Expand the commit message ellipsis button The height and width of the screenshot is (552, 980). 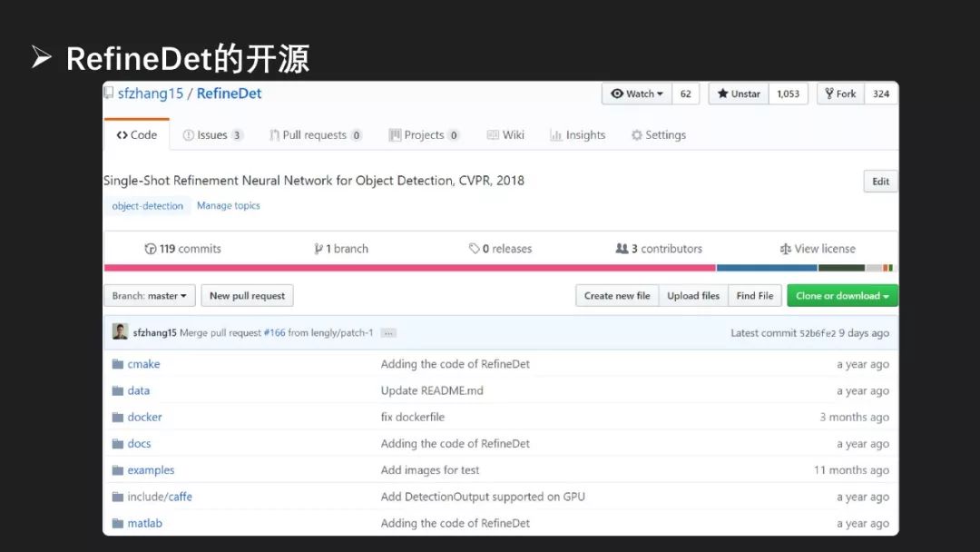388,333
